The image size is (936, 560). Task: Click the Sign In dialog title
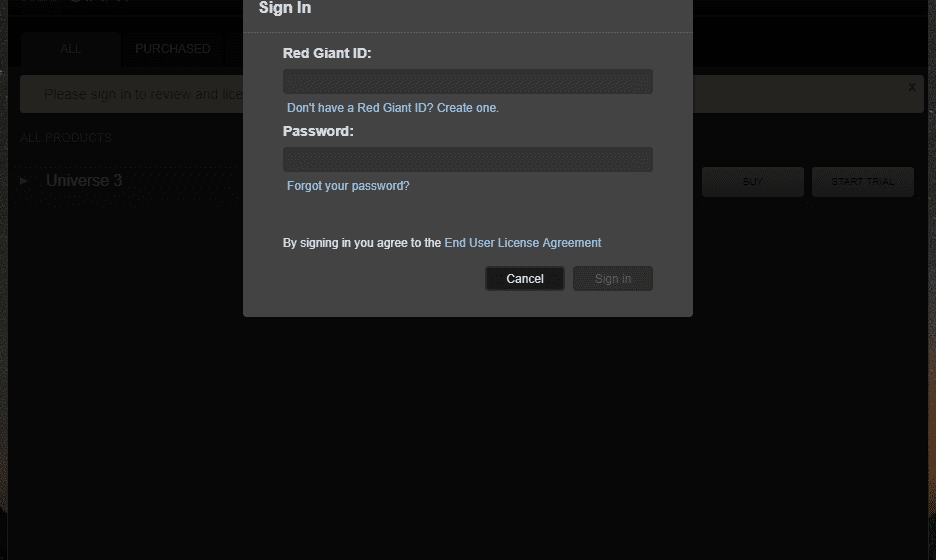(285, 8)
